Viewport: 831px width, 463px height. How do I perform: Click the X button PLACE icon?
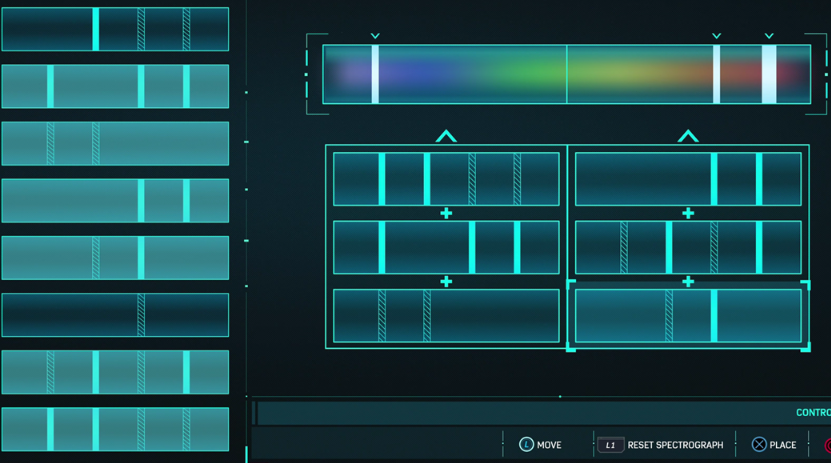(759, 444)
